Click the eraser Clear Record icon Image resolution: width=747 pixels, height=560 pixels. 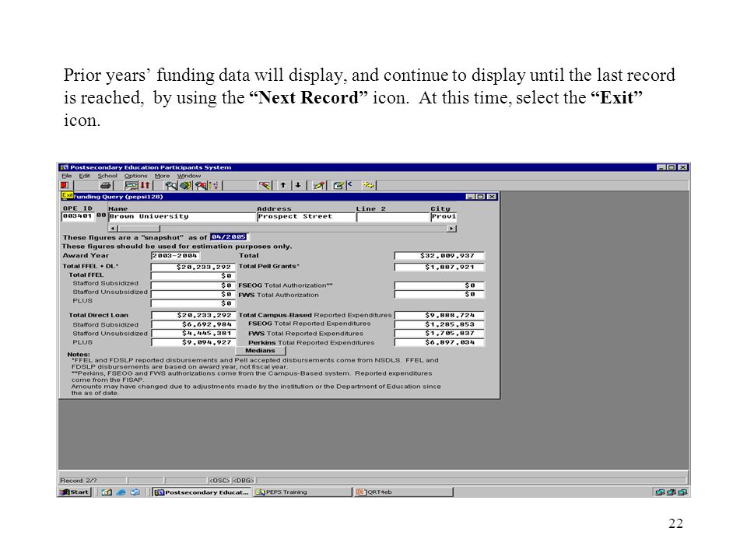[x=265, y=185]
